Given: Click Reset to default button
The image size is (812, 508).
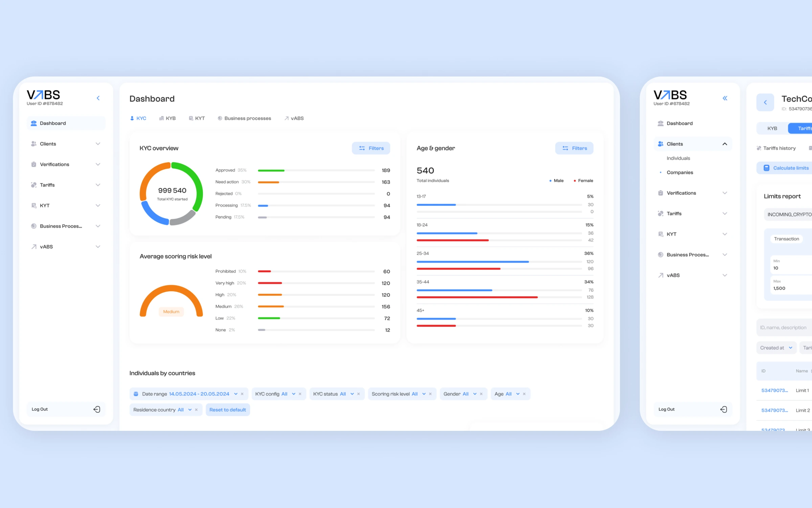Looking at the screenshot, I should 228,410.
